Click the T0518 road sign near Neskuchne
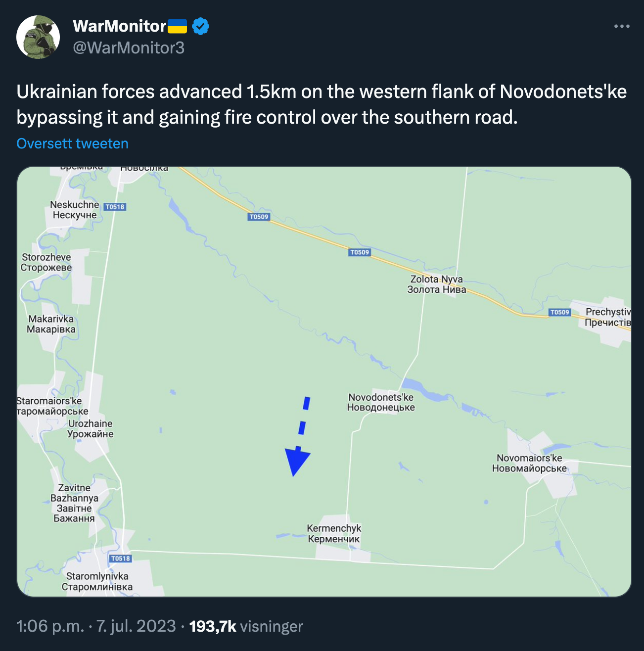 point(115,207)
